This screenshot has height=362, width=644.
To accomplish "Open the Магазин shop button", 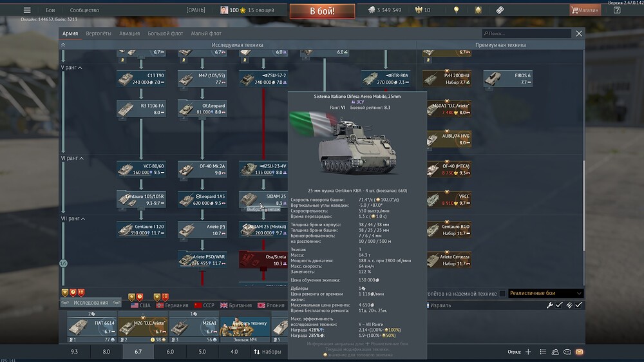I will coord(585,10).
